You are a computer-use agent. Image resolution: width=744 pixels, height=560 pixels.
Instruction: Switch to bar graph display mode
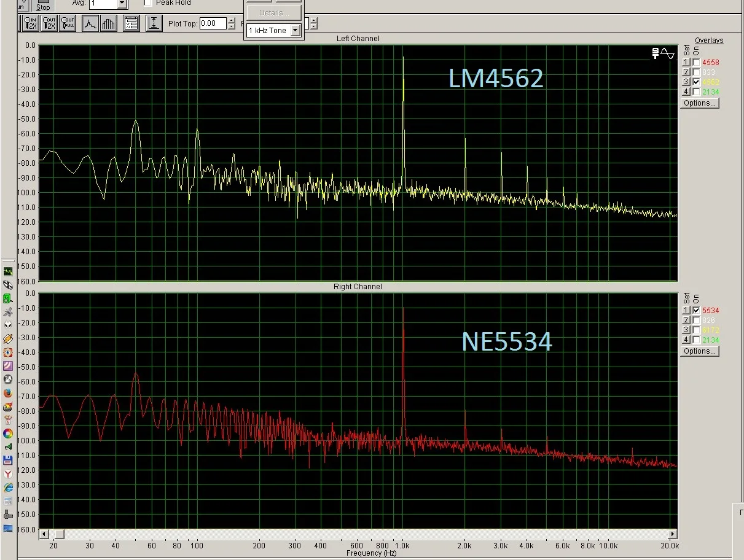tap(108, 23)
